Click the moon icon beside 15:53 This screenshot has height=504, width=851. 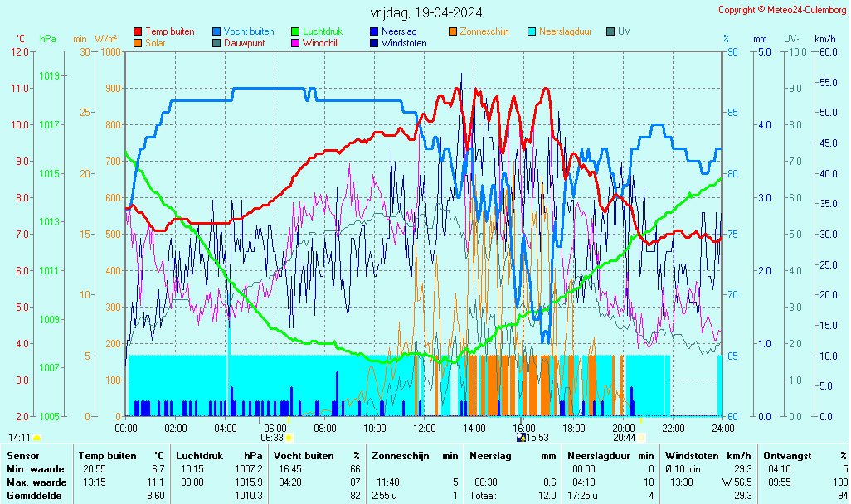click(x=520, y=437)
